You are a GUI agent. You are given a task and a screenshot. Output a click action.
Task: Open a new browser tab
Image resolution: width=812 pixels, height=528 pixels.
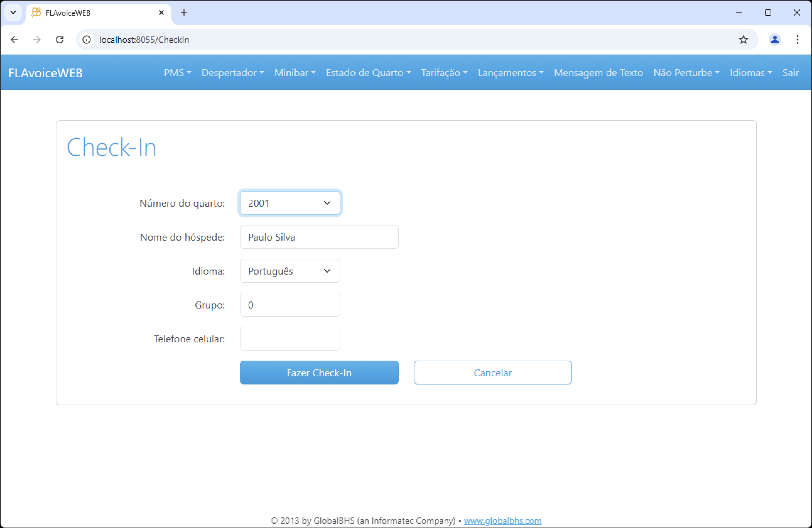tap(184, 13)
